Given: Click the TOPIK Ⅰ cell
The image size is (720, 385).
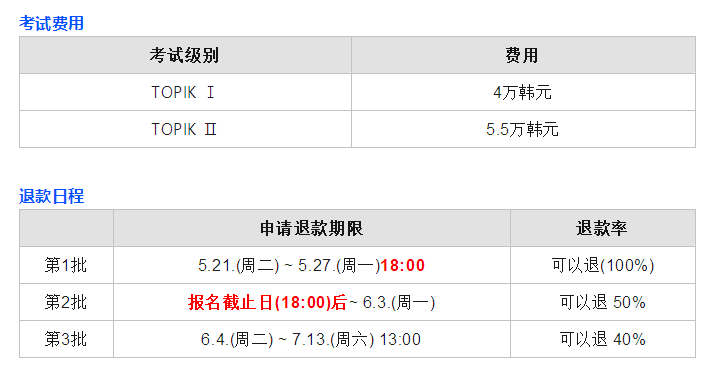Looking at the screenshot, I should [x=185, y=92].
